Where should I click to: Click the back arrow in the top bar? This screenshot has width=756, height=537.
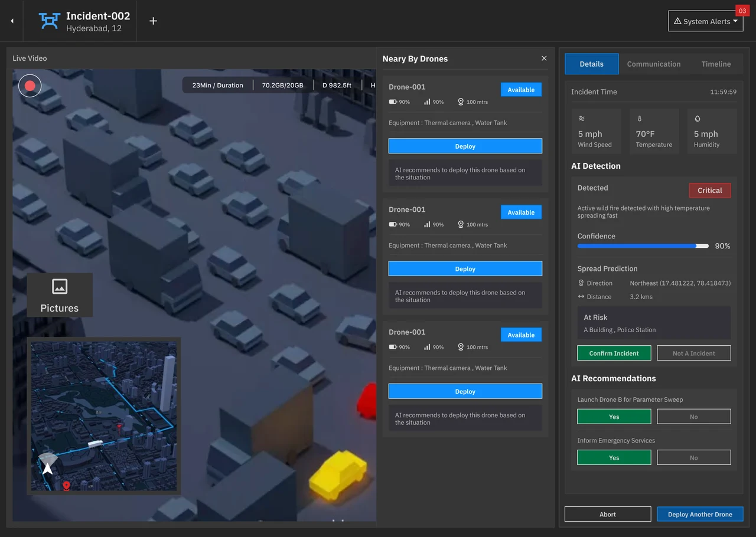(x=12, y=21)
